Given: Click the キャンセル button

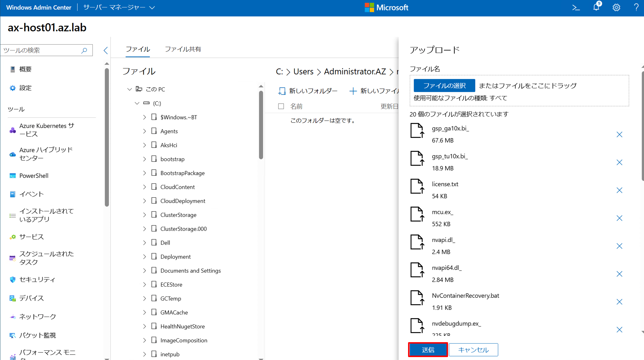Looking at the screenshot, I should (473, 350).
